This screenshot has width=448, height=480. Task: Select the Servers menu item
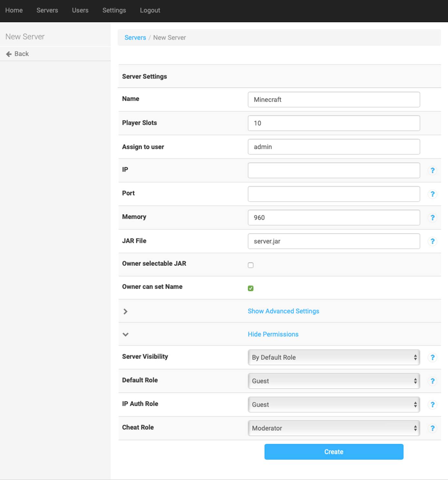[47, 10]
